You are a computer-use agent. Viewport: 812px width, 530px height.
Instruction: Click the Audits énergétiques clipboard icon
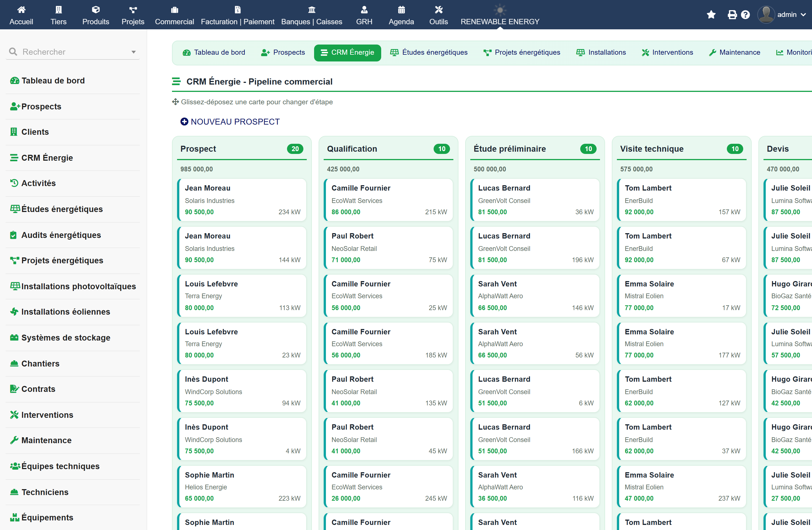pos(13,235)
